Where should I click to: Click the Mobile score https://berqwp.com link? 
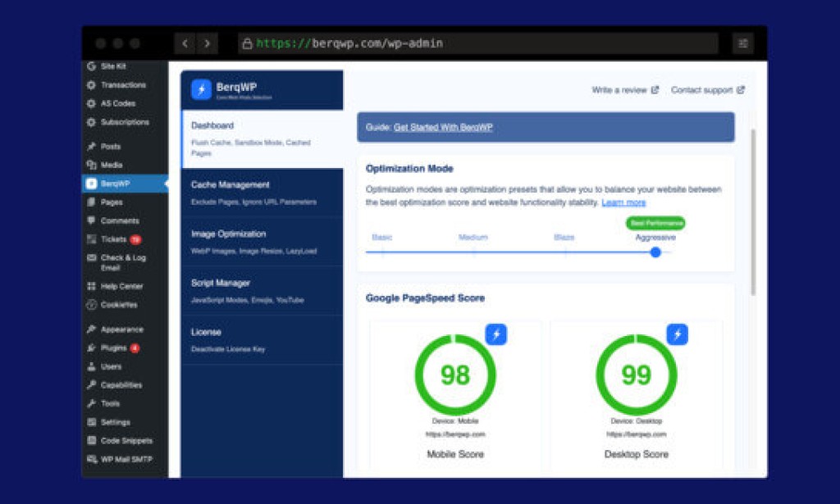pos(455,434)
